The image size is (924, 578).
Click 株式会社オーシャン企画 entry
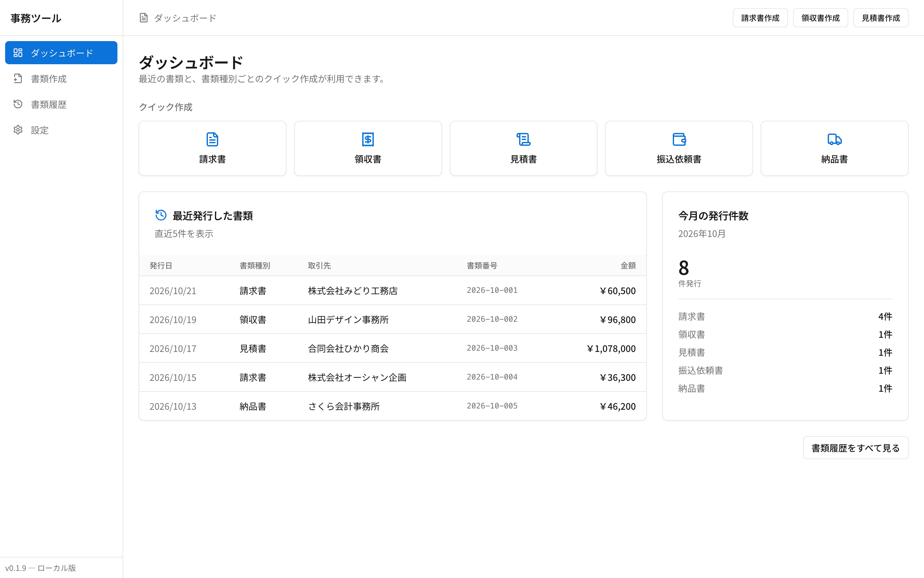tap(357, 377)
